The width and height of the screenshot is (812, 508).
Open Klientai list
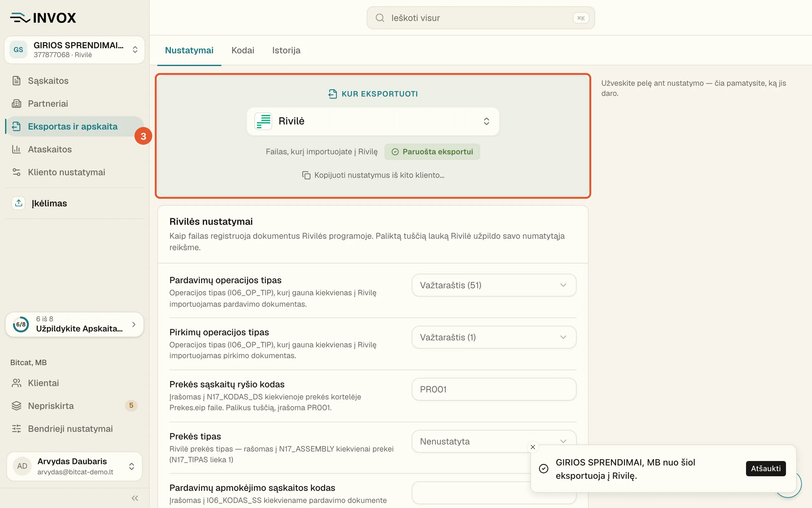75,383
